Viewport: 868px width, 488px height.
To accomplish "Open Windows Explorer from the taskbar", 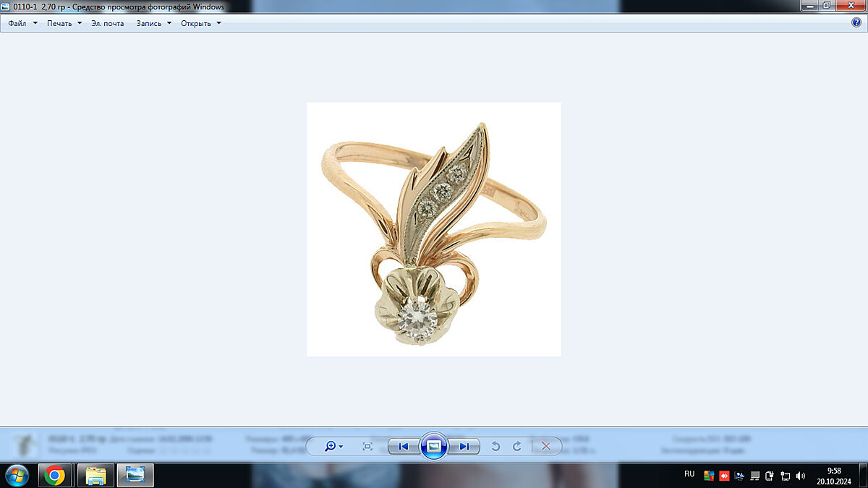I will (96, 475).
